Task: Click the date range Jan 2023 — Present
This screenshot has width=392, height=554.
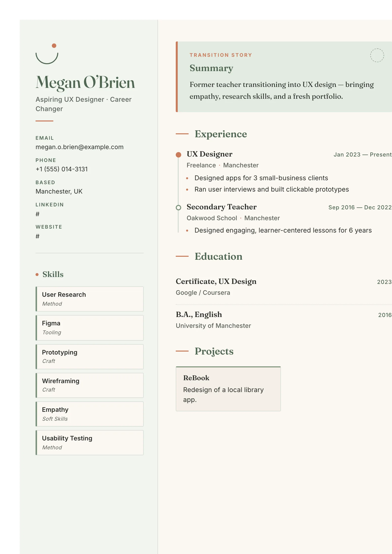Action: [x=363, y=155]
